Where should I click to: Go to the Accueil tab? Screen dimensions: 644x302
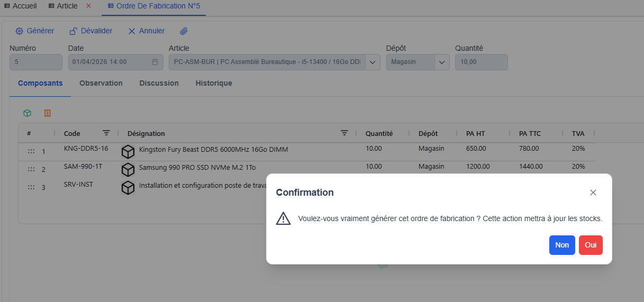coord(21,6)
